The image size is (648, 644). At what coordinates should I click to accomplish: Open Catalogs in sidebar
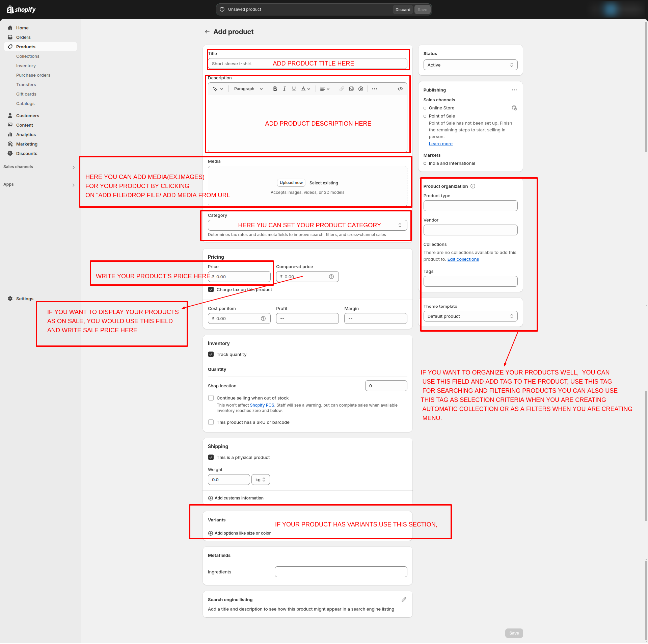click(25, 103)
